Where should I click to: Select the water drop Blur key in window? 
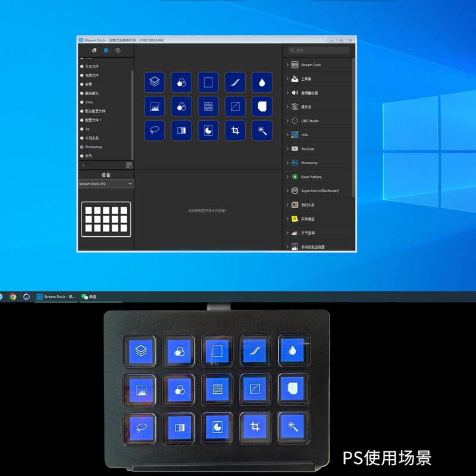pos(262,82)
